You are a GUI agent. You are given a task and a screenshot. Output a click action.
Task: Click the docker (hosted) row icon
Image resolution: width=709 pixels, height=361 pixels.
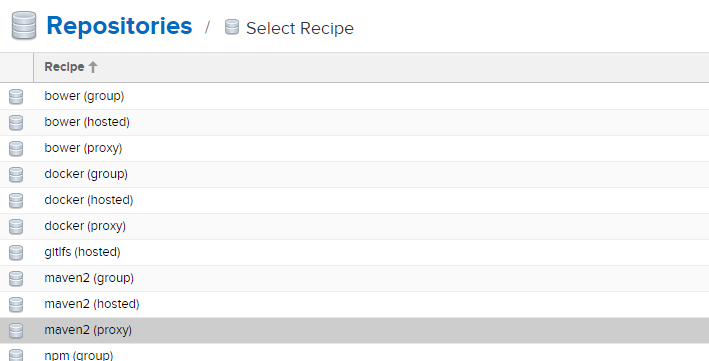[x=16, y=200]
